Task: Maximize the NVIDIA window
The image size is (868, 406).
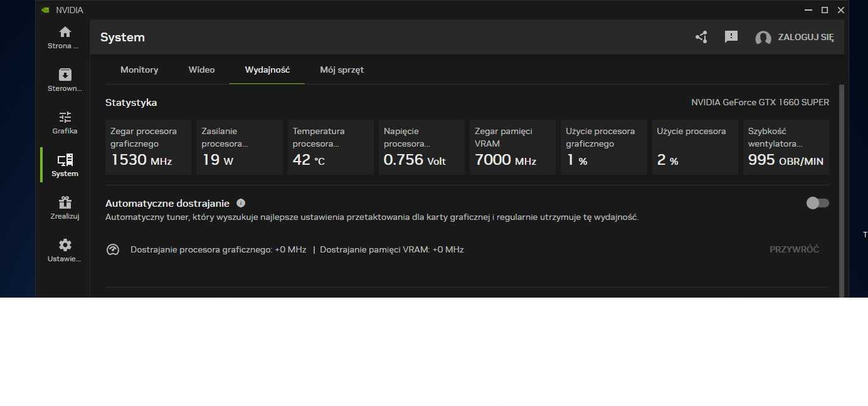Action: pyautogui.click(x=825, y=10)
